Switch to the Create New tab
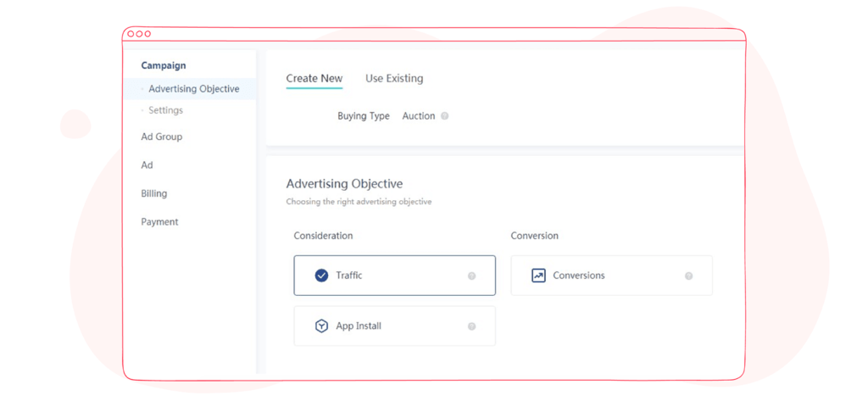 click(314, 79)
